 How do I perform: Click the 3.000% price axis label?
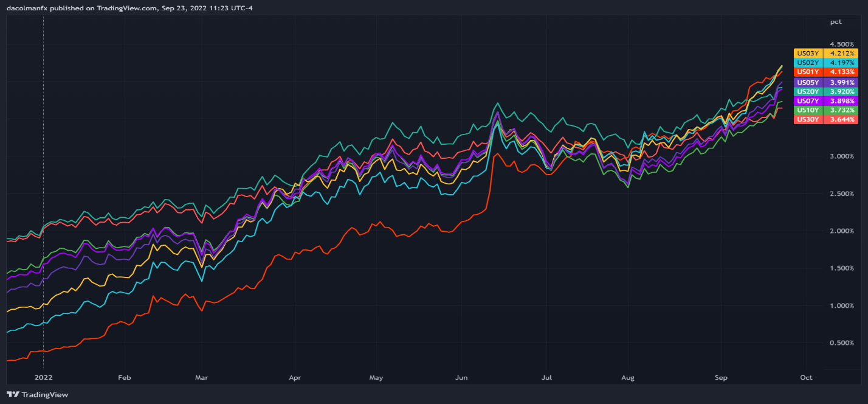[x=842, y=156]
